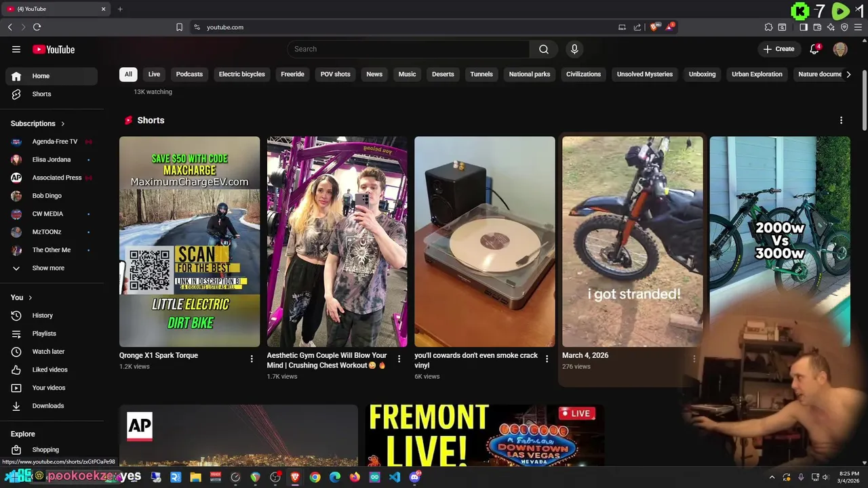868x488 pixels.
Task: Open options for Aesthetic Gym Couple short
Action: 399,359
